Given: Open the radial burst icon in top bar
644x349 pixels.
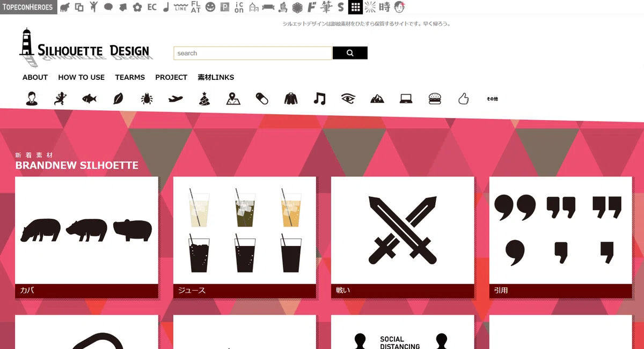Looking at the screenshot, I should (370, 7).
